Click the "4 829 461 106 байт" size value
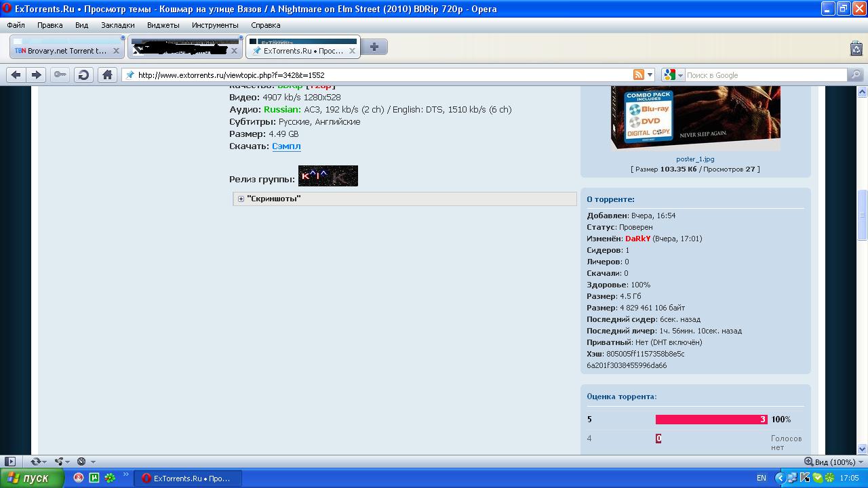 point(652,308)
